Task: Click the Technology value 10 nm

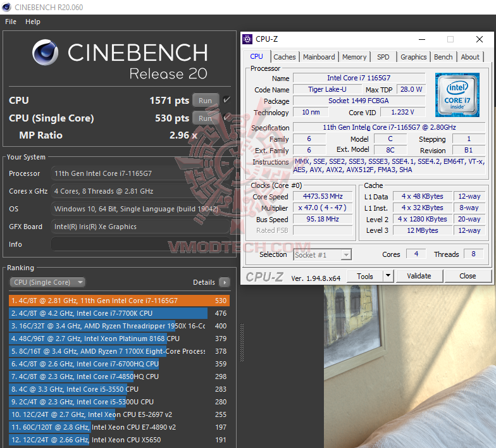Action: pyautogui.click(x=311, y=112)
